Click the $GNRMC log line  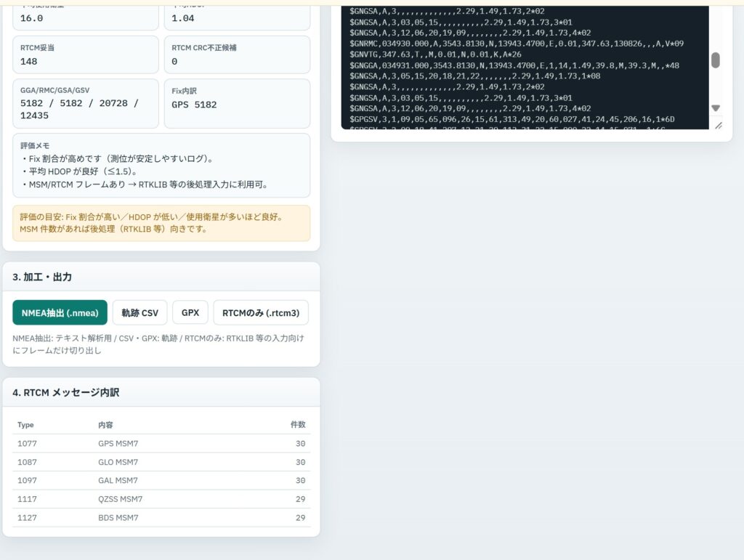(x=517, y=44)
